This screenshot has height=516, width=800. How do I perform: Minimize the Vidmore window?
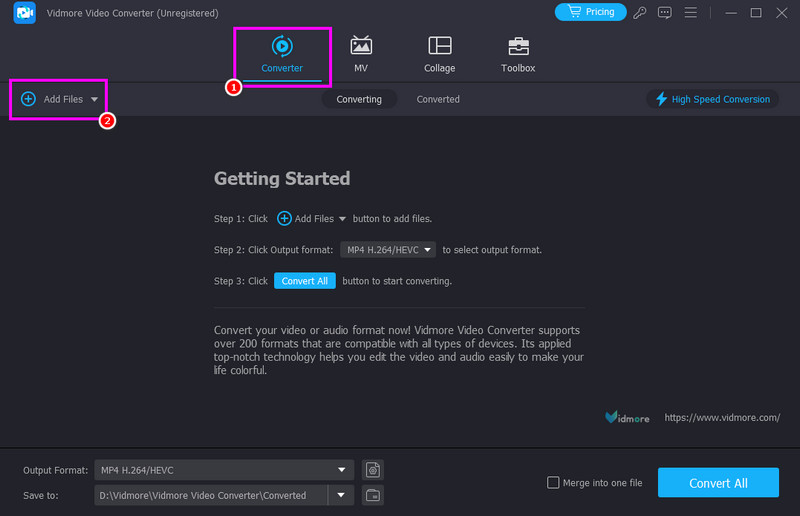731,13
